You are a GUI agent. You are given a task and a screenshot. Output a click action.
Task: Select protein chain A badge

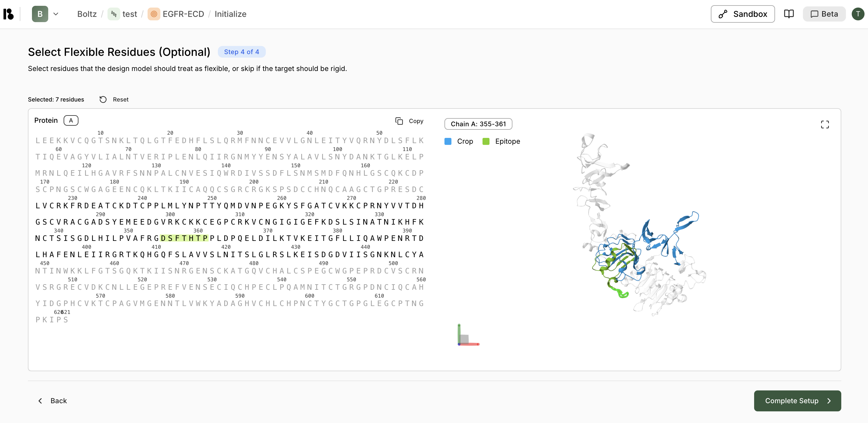[x=71, y=120]
